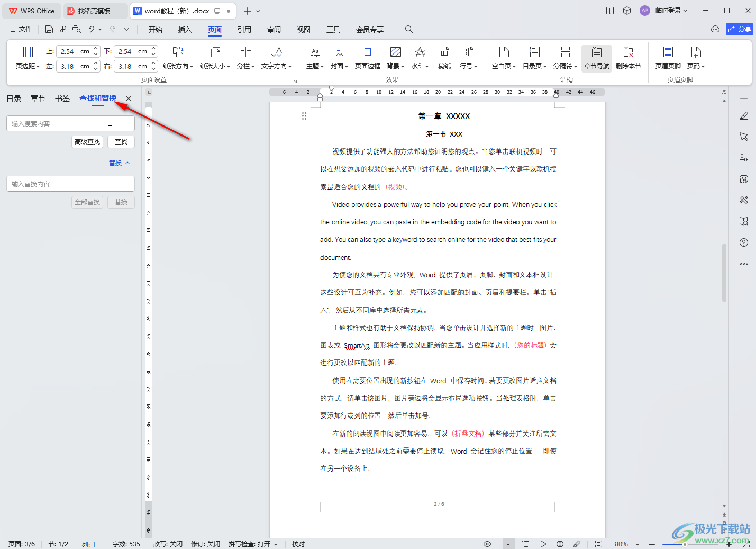Click the cover page icon

340,52
